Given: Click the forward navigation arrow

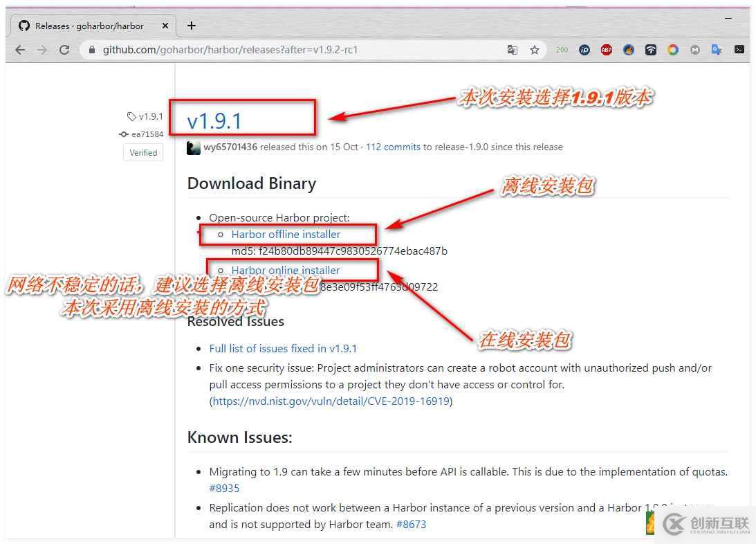Looking at the screenshot, I should 42,50.
